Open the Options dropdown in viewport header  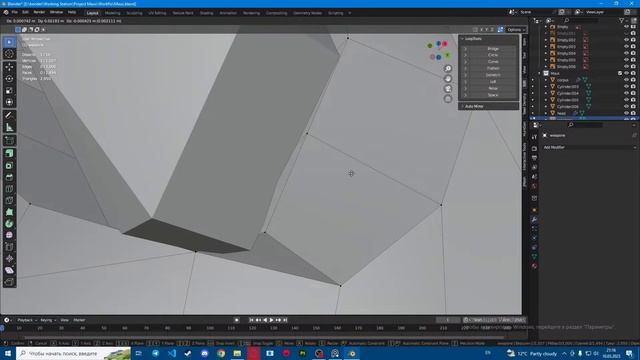tap(515, 29)
